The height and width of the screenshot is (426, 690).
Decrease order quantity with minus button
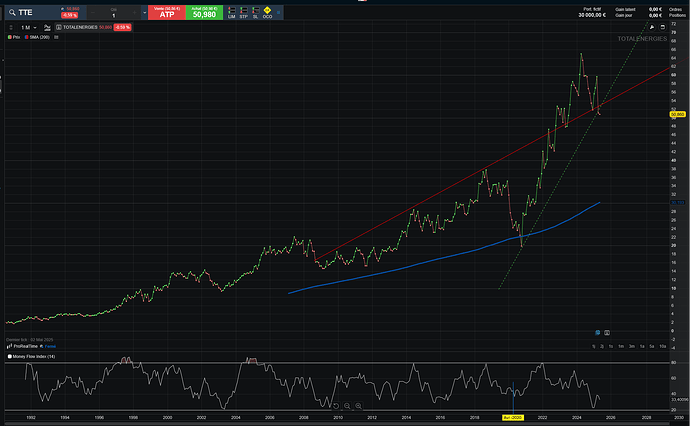93,13
